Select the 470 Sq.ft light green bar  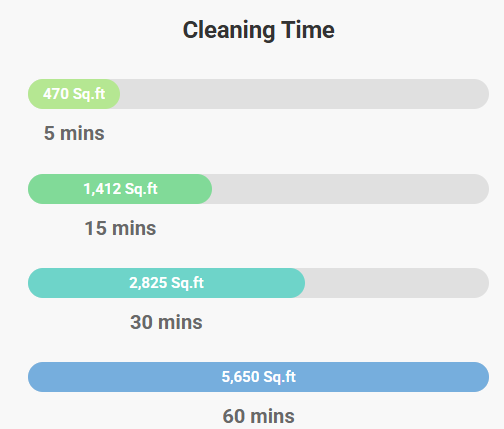tap(74, 94)
